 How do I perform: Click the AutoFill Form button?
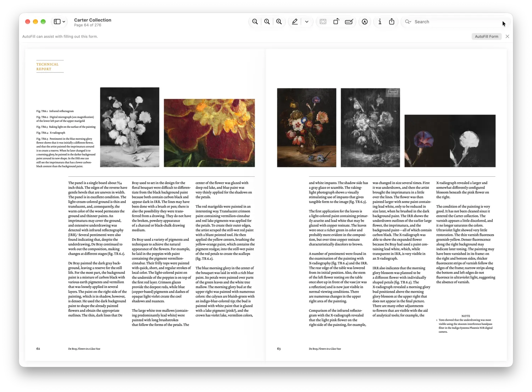point(487,37)
